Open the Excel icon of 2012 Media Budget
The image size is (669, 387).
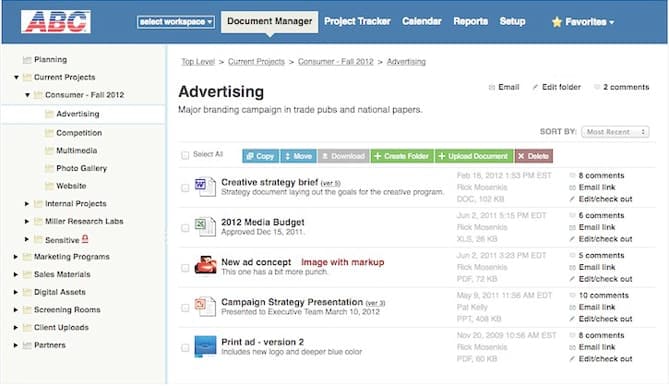tap(205, 227)
